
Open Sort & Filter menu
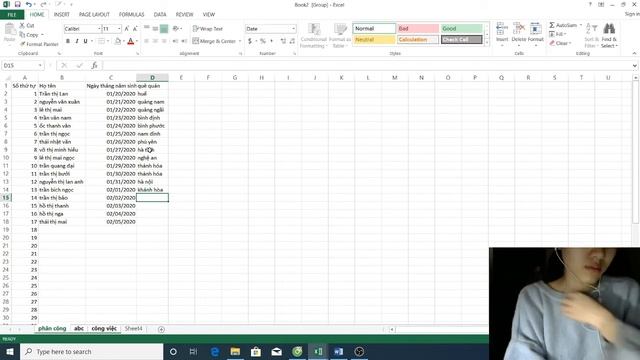pyautogui.click(x=591, y=36)
